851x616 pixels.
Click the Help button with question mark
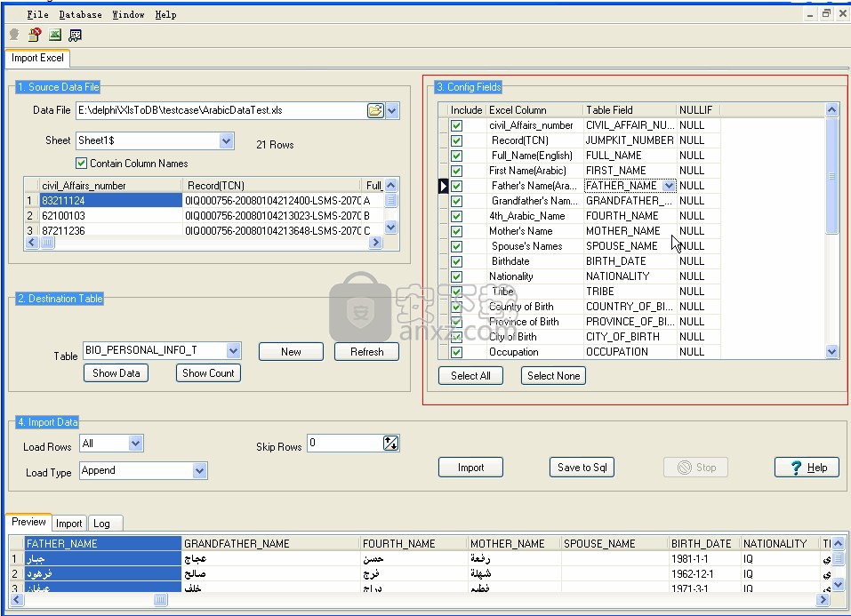[x=807, y=468]
